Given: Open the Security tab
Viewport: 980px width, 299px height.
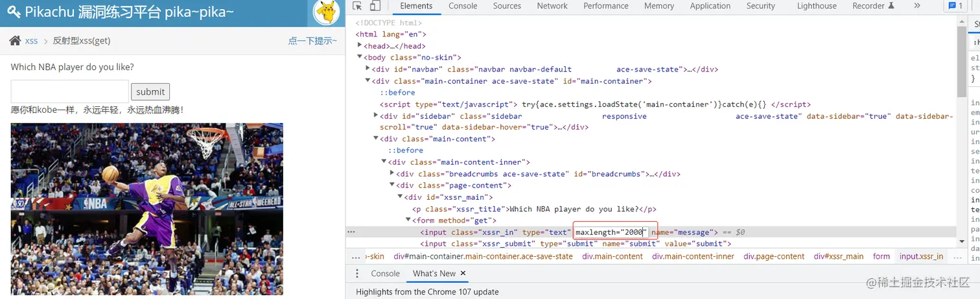Looking at the screenshot, I should (760, 6).
